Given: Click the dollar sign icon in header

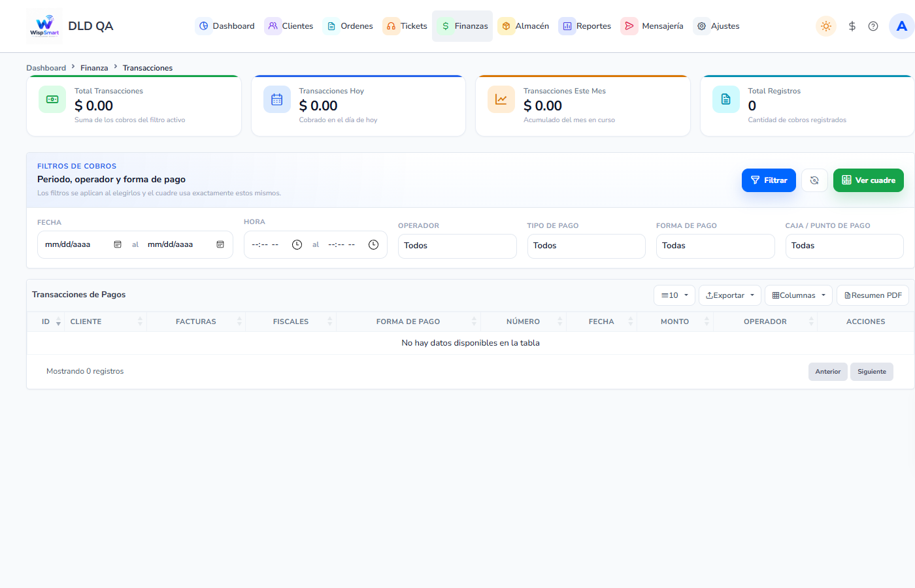Looking at the screenshot, I should (x=852, y=26).
